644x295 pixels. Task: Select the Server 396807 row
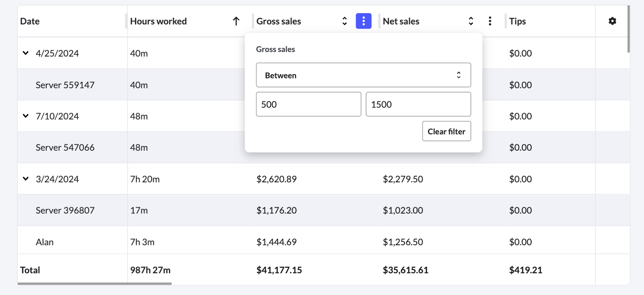click(65, 210)
